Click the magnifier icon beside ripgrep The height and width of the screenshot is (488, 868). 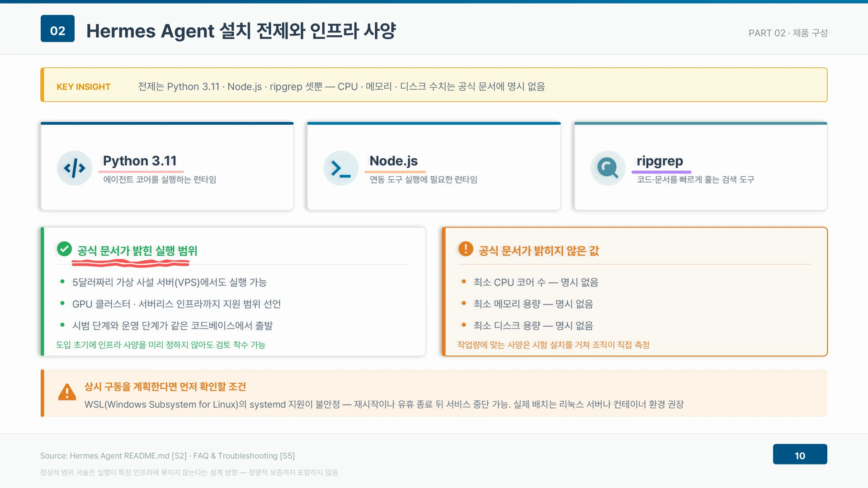click(x=608, y=168)
